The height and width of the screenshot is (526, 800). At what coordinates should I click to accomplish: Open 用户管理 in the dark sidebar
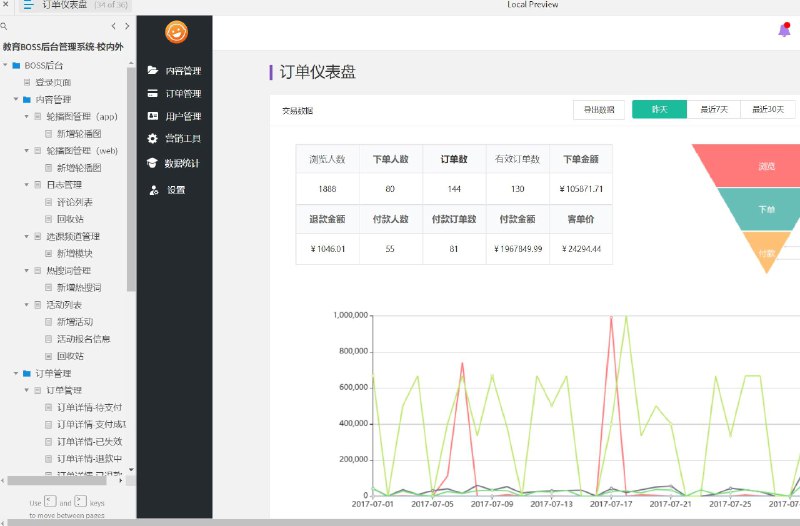click(x=174, y=116)
